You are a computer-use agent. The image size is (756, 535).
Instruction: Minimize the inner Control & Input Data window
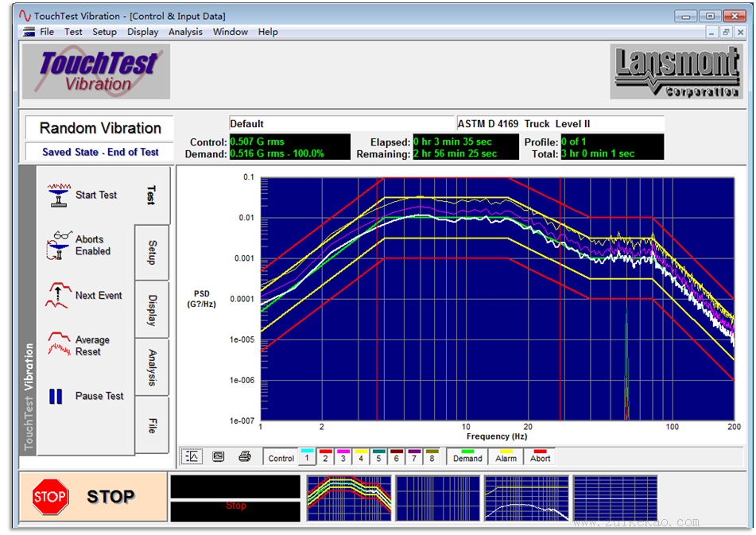click(711, 33)
